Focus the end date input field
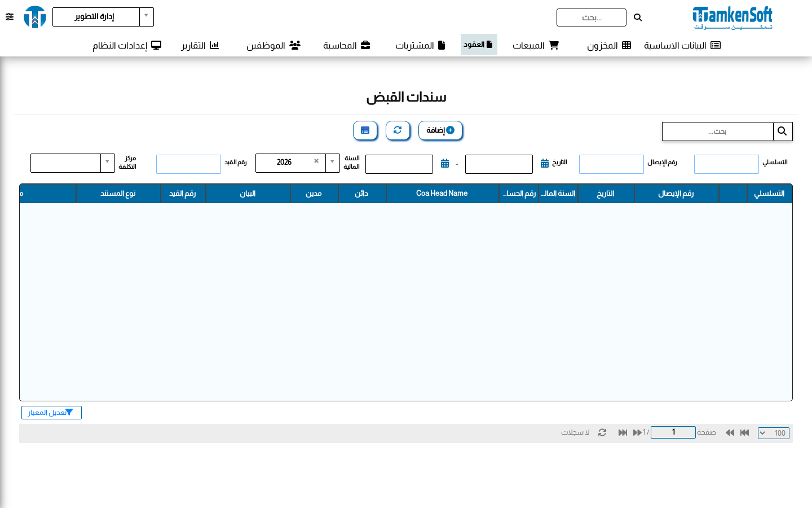Viewport: 812px width, 508px height. (x=399, y=164)
